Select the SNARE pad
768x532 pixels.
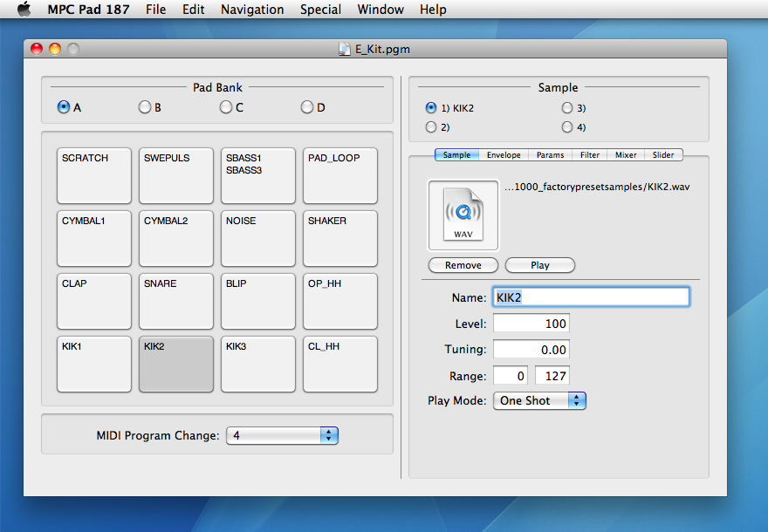[176, 301]
